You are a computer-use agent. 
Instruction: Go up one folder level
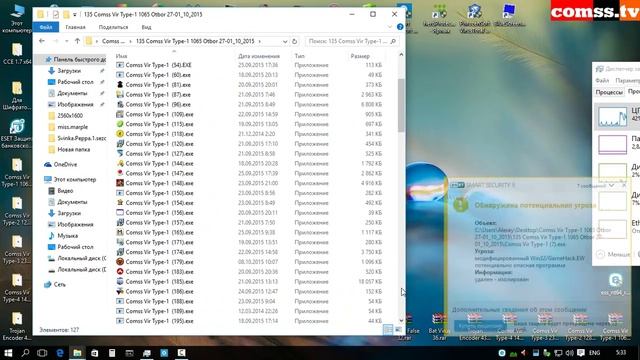[x=77, y=41]
